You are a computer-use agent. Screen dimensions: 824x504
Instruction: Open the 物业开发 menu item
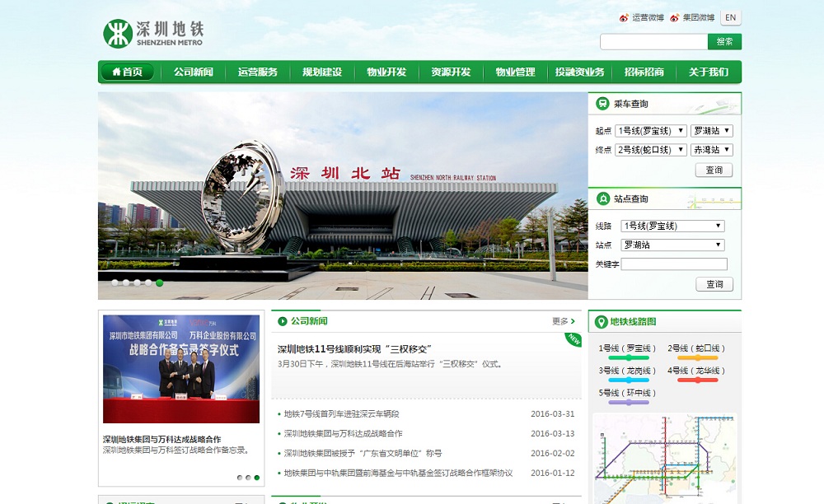click(x=386, y=72)
